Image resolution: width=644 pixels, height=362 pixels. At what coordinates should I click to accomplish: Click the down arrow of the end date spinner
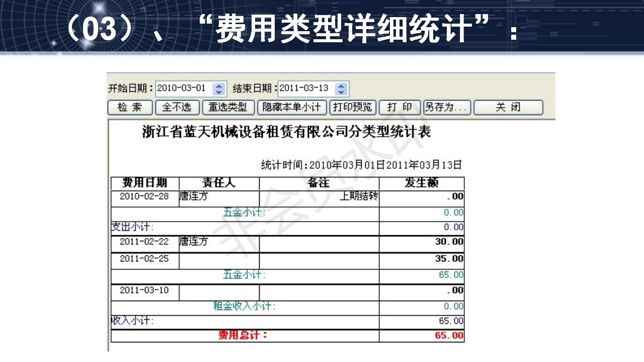[341, 91]
